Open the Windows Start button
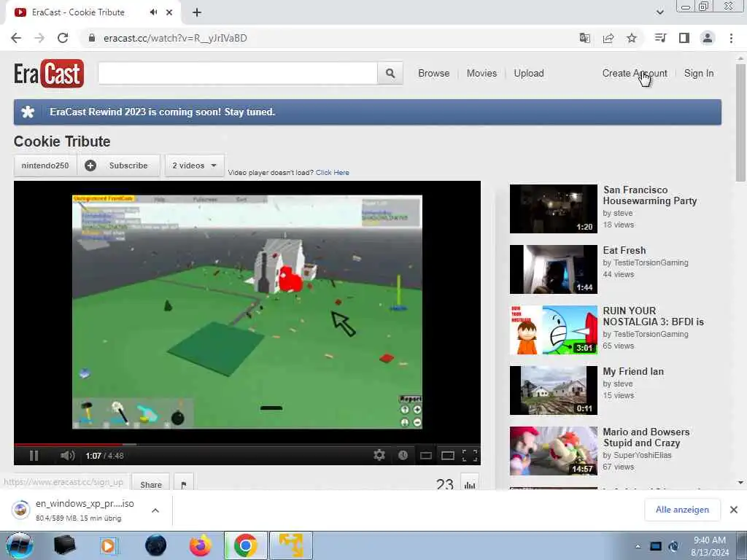 click(x=19, y=545)
